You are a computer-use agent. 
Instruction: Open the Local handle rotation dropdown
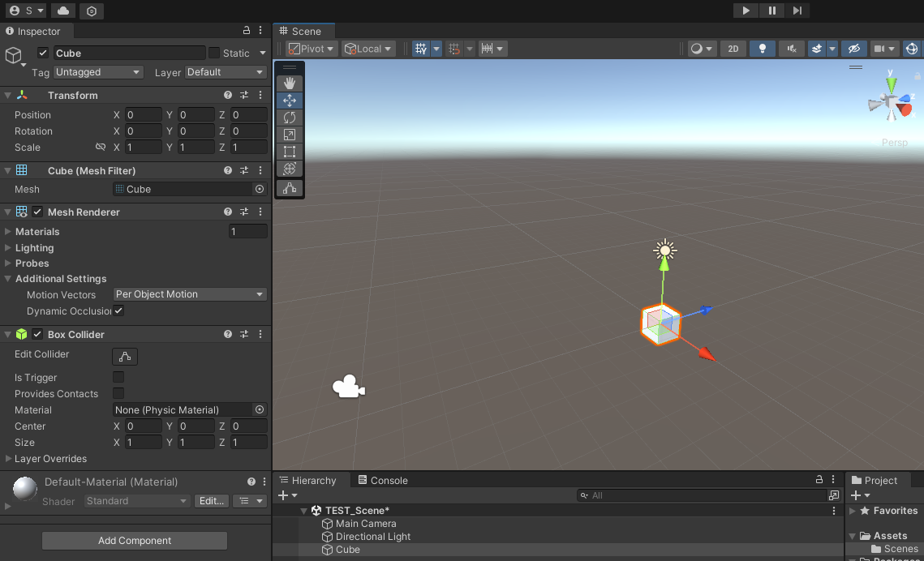[x=368, y=49]
